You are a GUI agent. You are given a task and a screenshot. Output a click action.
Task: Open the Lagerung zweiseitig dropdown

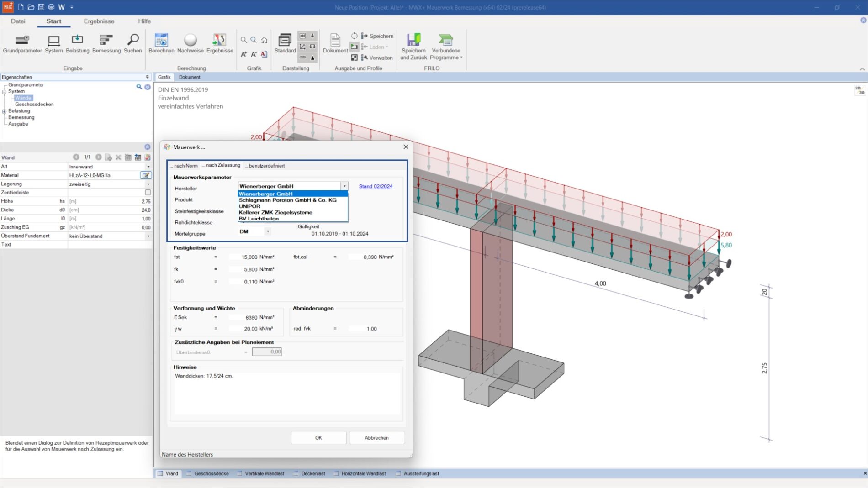pyautogui.click(x=148, y=184)
